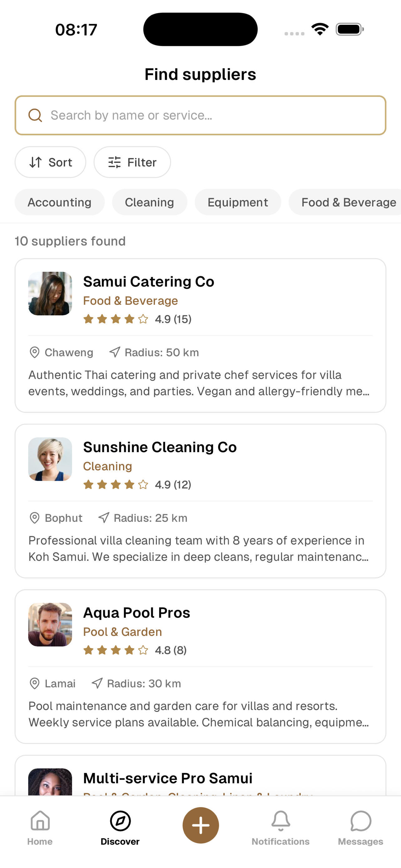Open the Filter options
This screenshot has height=868, width=401.
[x=132, y=162]
